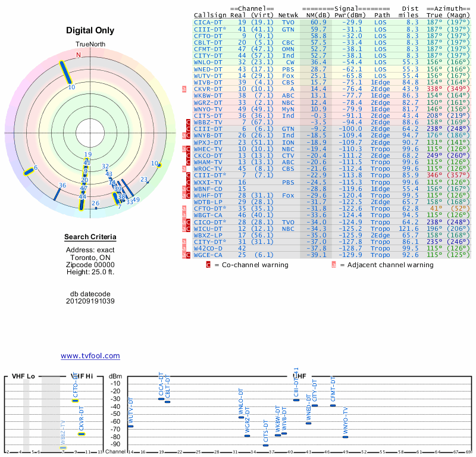
Task: Click the channel 36 bar on radar plot
Action: [58, 193]
